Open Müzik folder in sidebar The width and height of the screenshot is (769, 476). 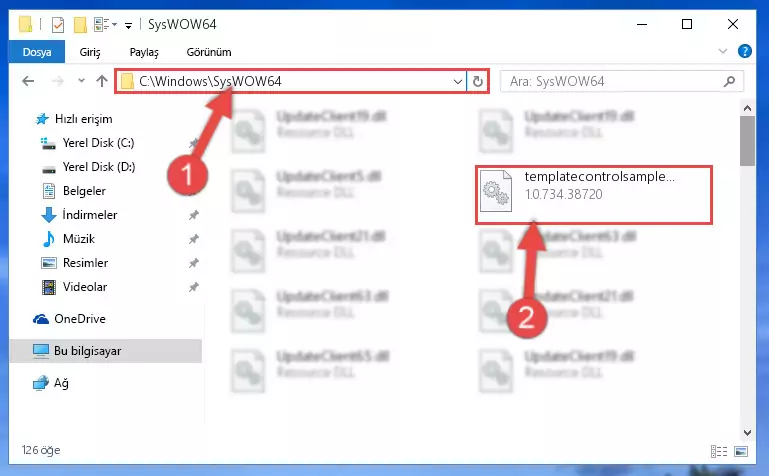point(78,239)
